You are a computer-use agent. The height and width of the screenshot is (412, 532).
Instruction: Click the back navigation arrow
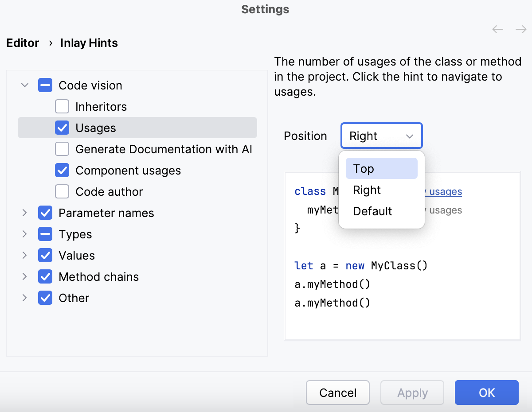[497, 29]
